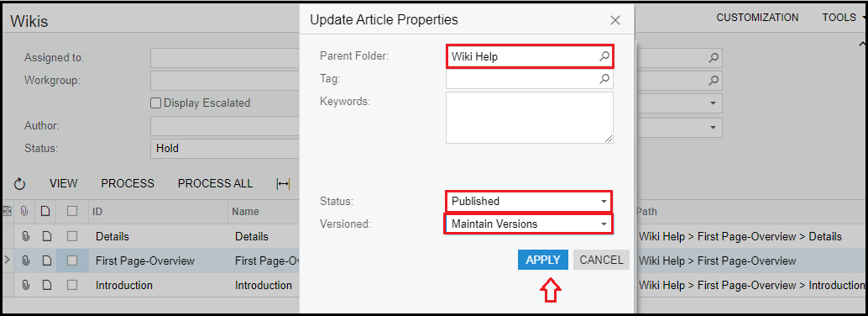Toggle the Display Escalated checkbox
The image size is (868, 316).
156,103
